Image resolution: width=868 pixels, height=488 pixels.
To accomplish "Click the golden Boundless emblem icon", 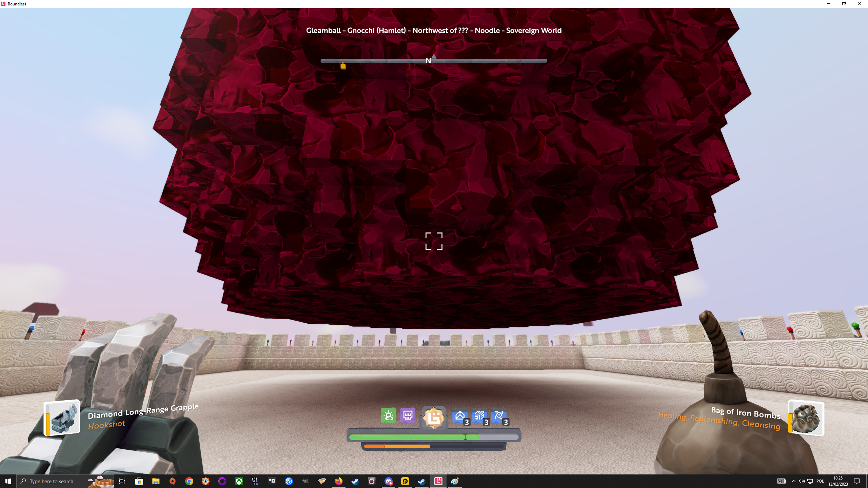I will point(434,418).
